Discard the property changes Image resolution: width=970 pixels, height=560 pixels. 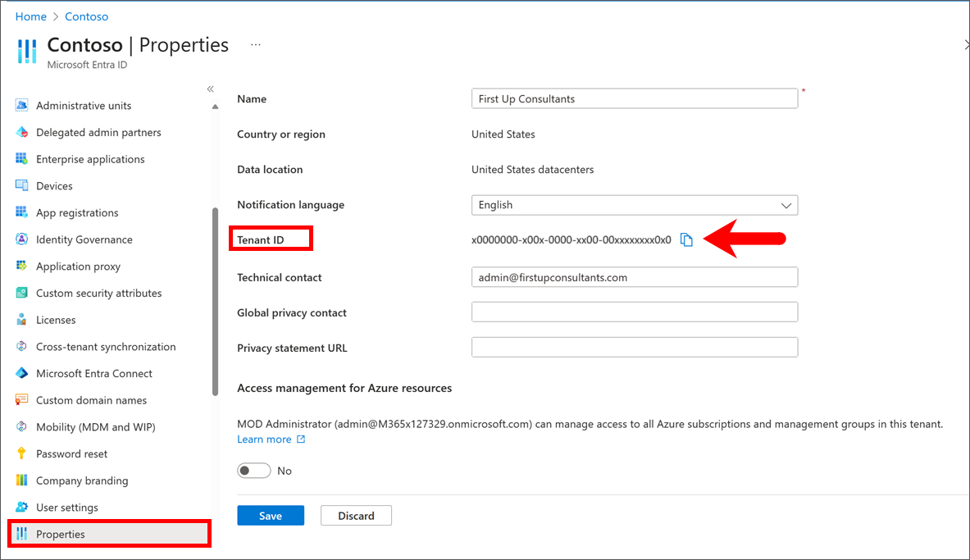pos(356,516)
